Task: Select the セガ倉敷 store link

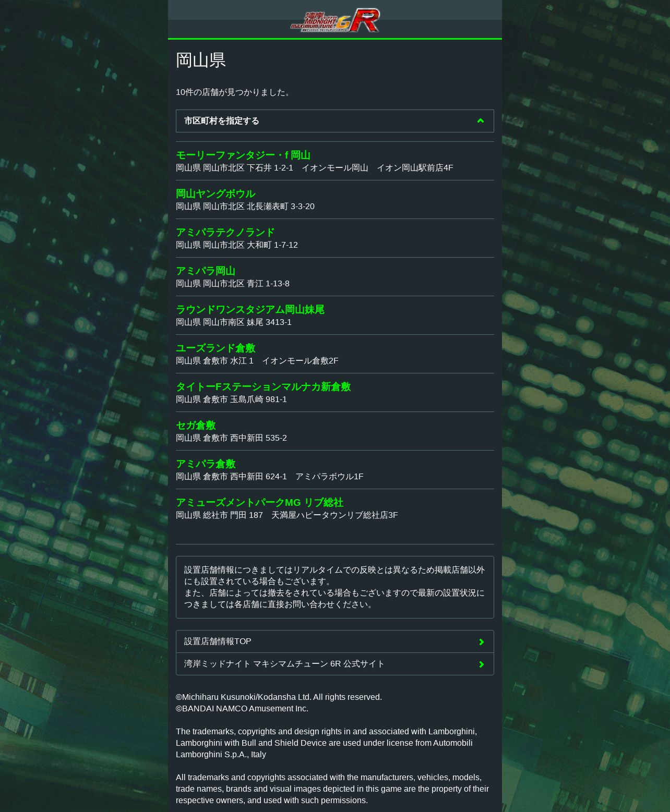Action: pos(196,425)
